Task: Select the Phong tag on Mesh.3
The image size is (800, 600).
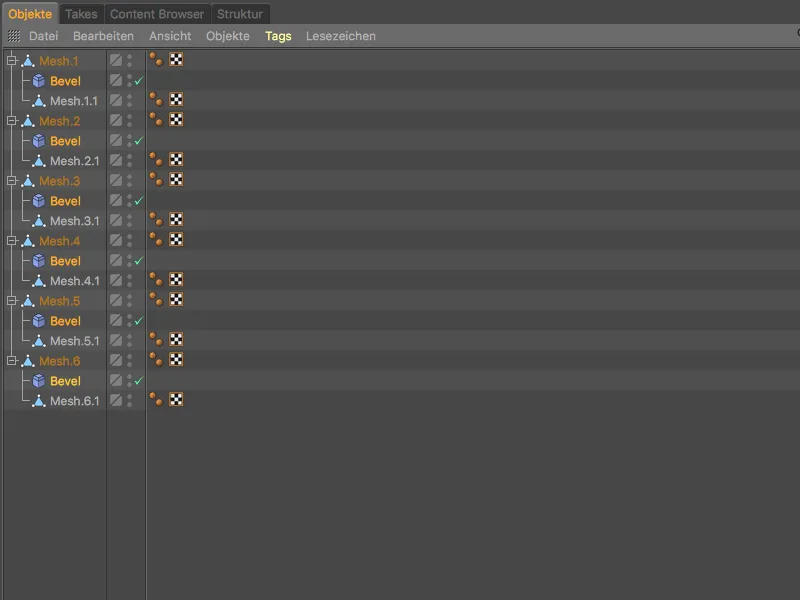Action: (156, 180)
